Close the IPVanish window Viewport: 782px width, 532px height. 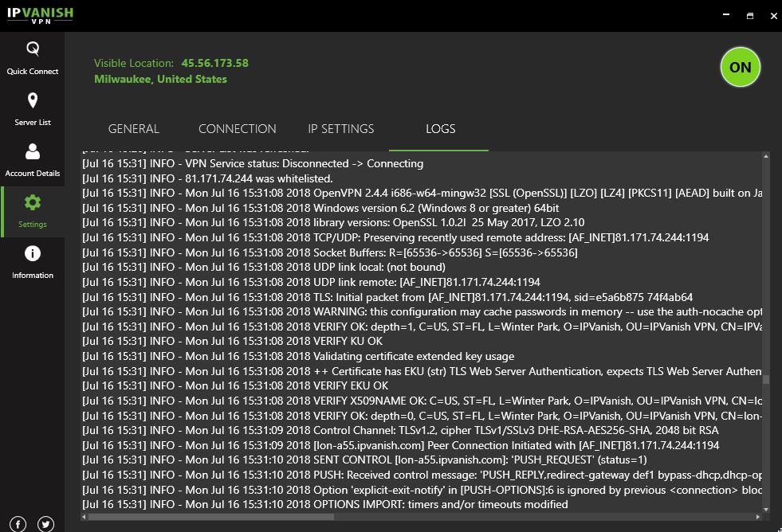[x=773, y=16]
